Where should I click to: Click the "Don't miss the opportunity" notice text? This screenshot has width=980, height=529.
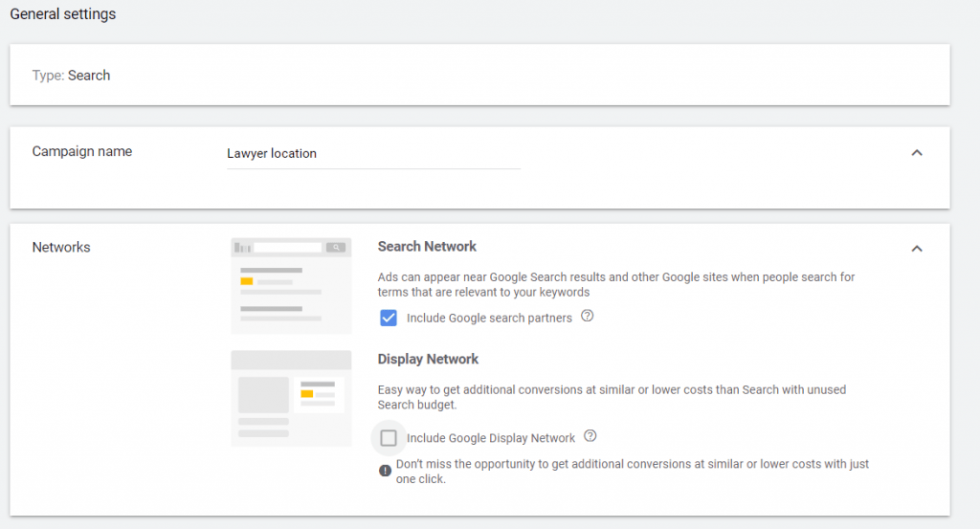point(632,471)
